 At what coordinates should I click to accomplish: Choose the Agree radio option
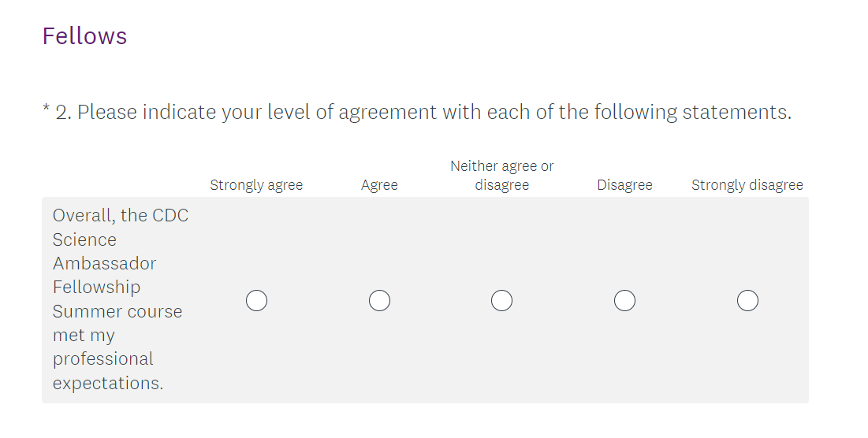[379, 301]
